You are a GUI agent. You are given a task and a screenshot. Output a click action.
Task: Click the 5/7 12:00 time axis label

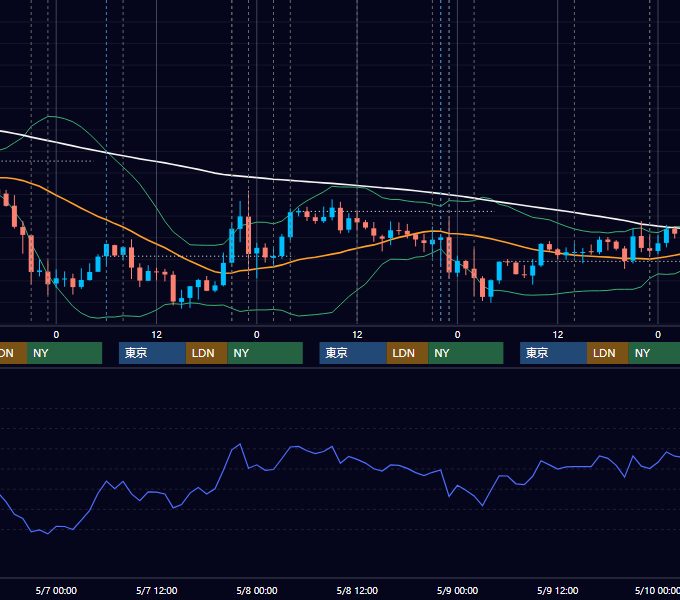[157, 590]
